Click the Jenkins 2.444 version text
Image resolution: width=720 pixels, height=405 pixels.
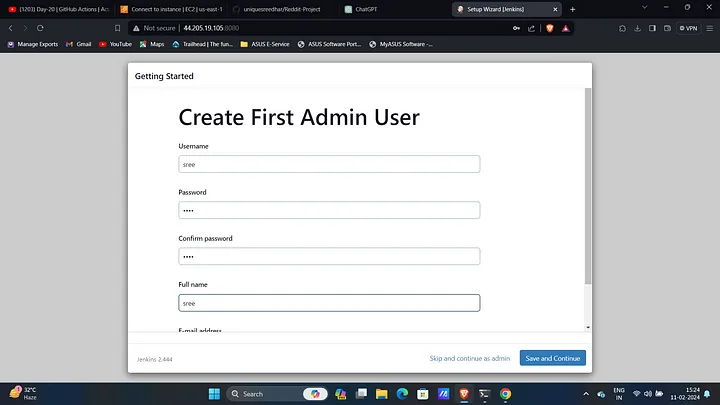coord(154,359)
